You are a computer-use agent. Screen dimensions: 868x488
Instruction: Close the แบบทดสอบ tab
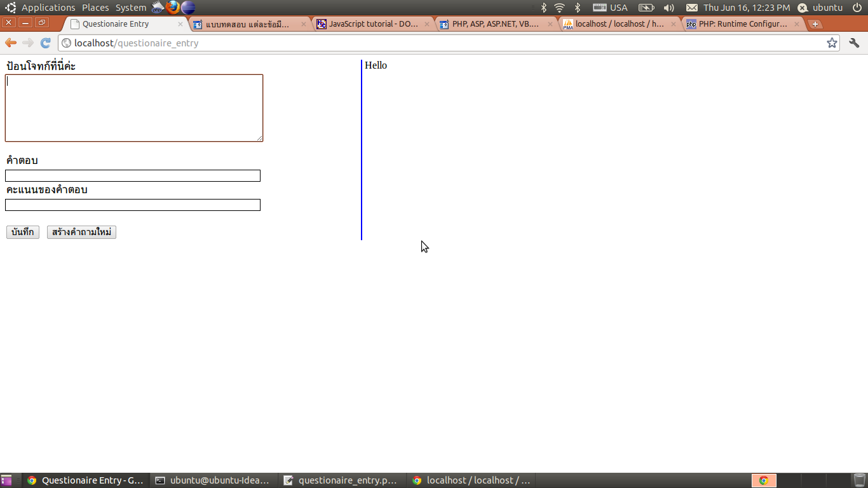click(303, 24)
